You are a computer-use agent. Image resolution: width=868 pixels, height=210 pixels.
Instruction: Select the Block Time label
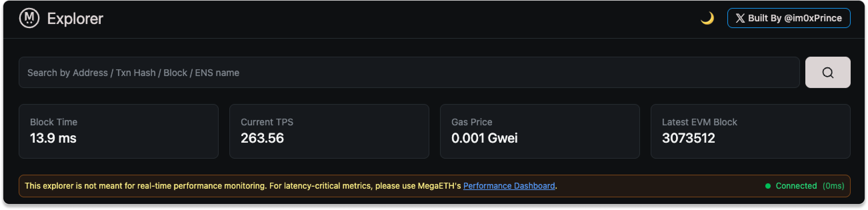[54, 122]
